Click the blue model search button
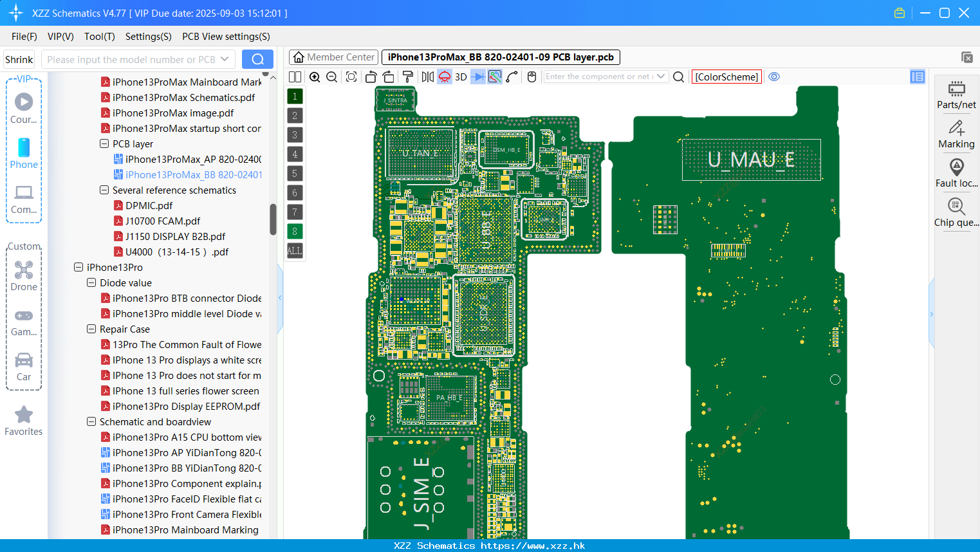Screen dimensions: 980x552 [257, 59]
